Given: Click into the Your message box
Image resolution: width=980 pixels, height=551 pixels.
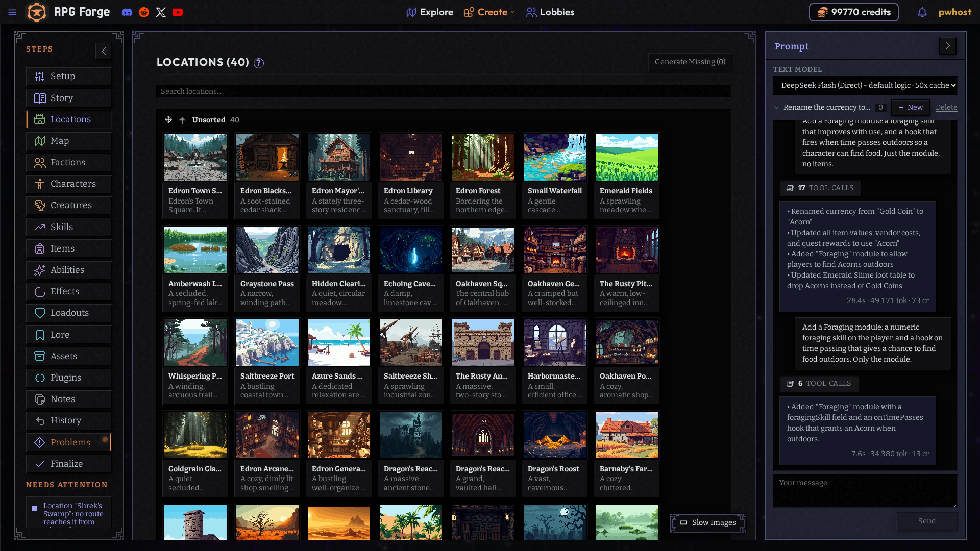Looking at the screenshot, I should [x=865, y=491].
